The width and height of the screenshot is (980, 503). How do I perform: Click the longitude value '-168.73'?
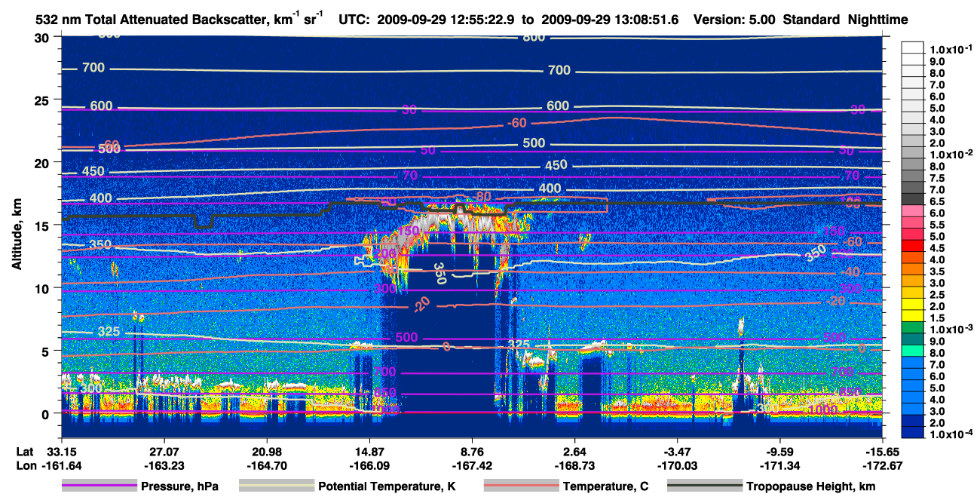point(574,465)
